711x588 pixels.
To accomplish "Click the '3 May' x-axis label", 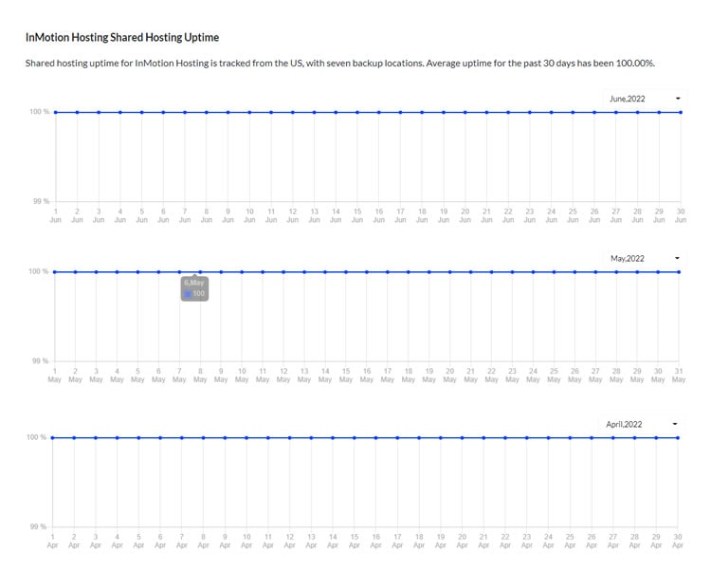I will point(96,376).
